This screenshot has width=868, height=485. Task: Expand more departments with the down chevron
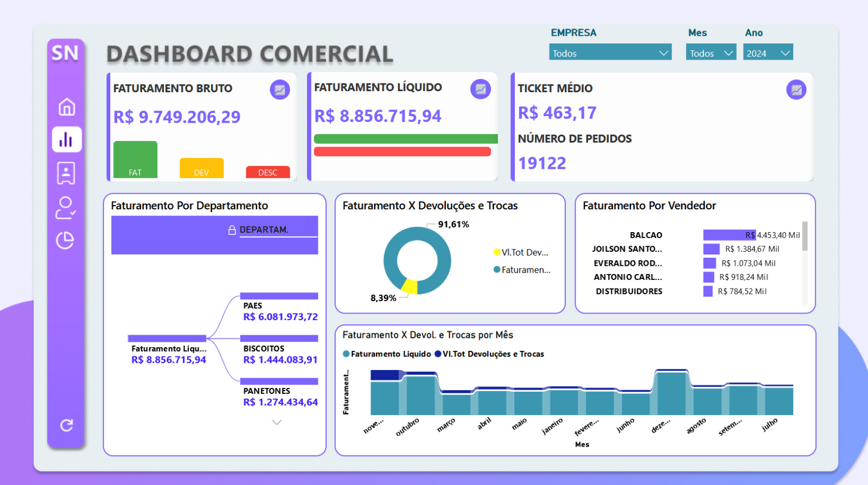277,422
